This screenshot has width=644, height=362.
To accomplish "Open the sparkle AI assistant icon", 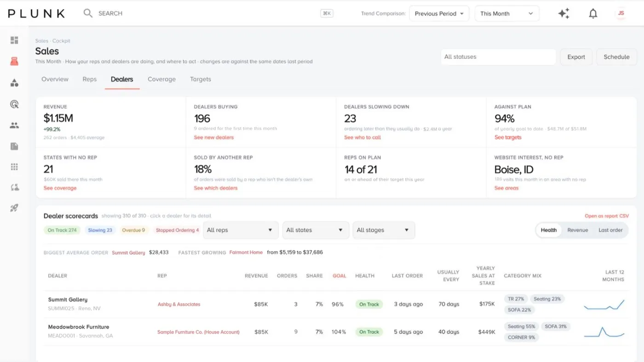I will click(564, 14).
